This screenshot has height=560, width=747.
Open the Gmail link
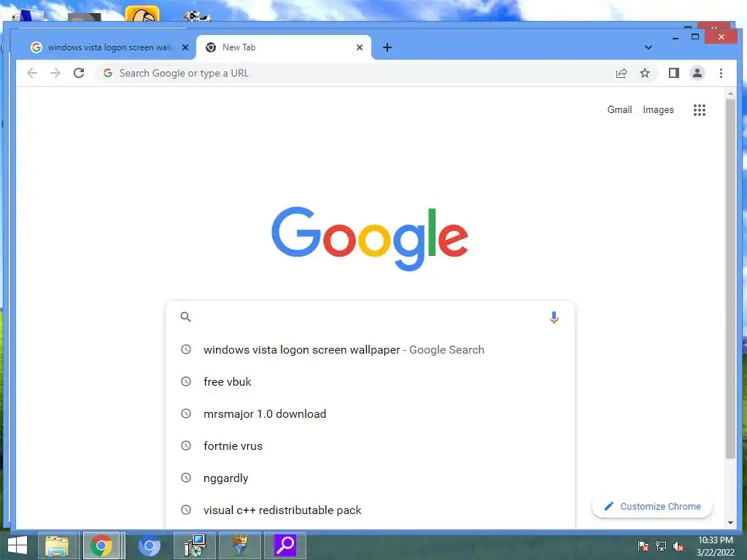point(619,109)
